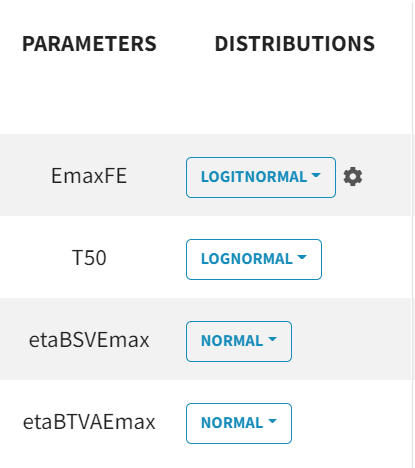415x468 pixels.
Task: Click the LOGNORMAL label text
Action: tap(247, 259)
